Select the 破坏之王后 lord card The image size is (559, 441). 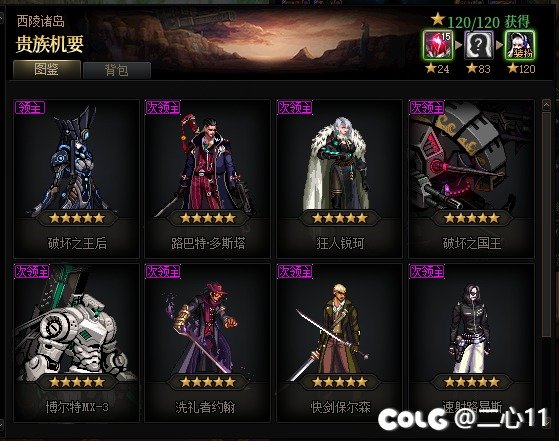pos(76,179)
